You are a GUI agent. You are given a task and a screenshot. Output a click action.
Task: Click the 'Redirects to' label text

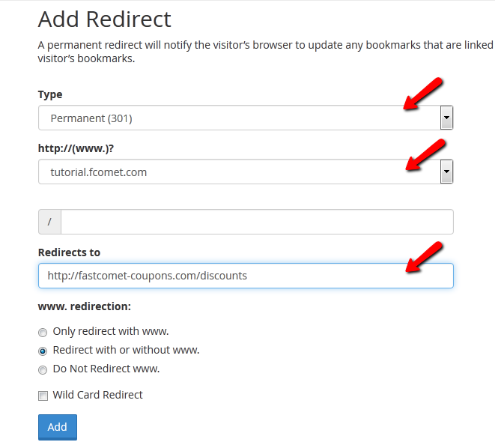click(x=69, y=252)
